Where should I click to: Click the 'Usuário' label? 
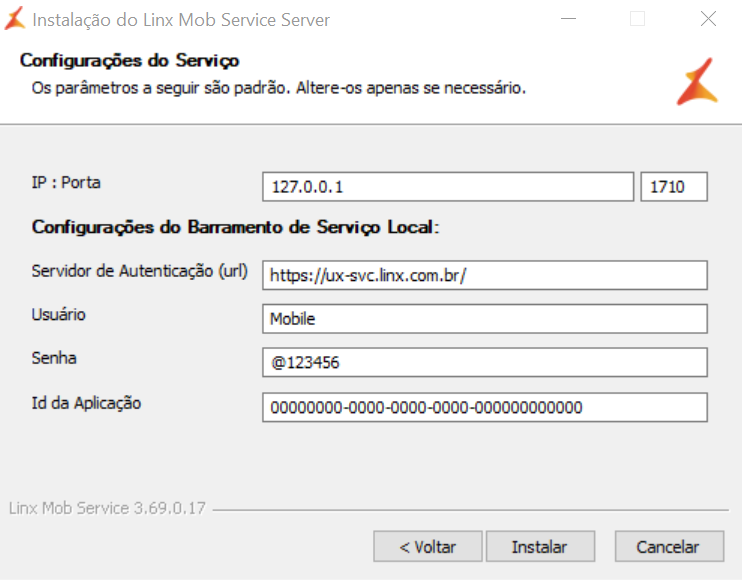tap(58, 314)
